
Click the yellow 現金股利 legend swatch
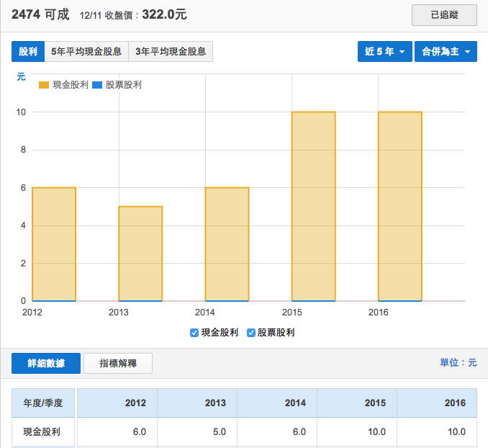point(44,85)
